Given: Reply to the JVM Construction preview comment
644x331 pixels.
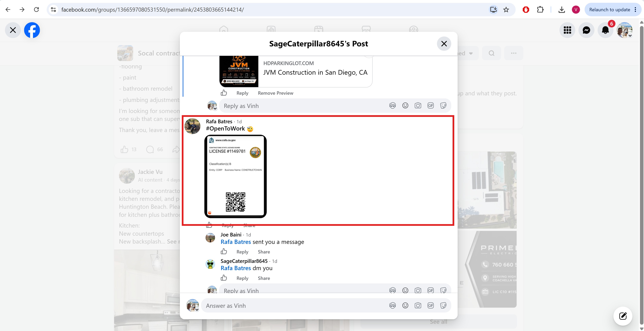Looking at the screenshot, I should click(x=242, y=93).
